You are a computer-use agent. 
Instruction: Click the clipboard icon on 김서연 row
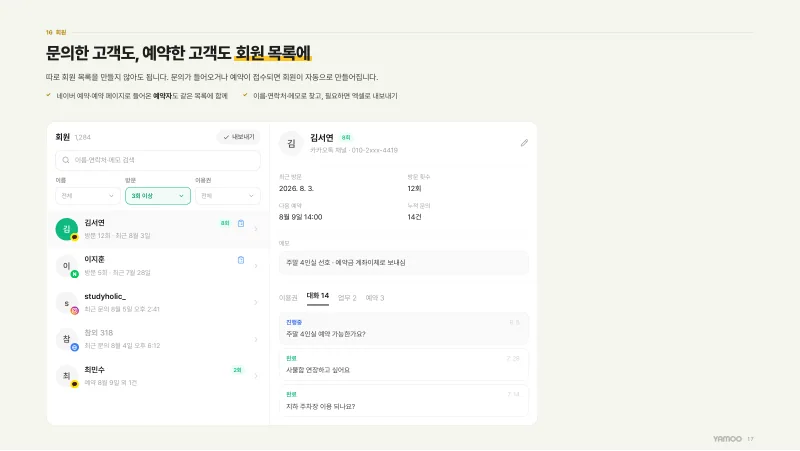coord(241,223)
